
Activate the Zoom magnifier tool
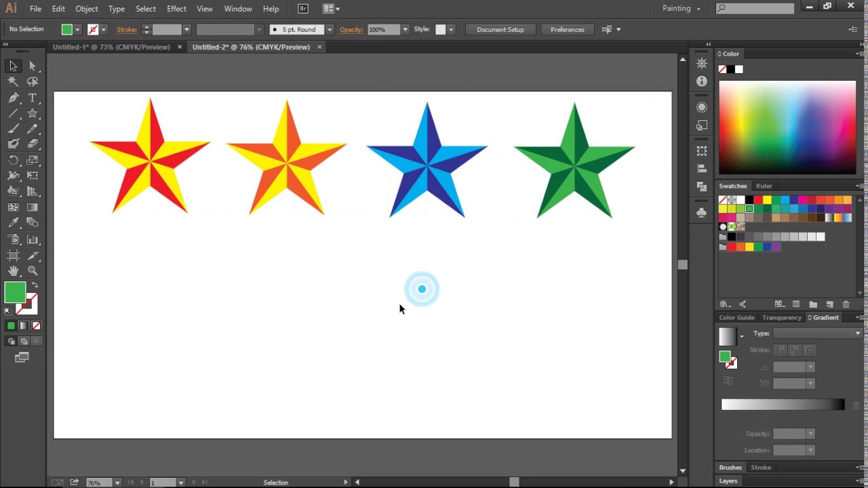click(x=33, y=270)
